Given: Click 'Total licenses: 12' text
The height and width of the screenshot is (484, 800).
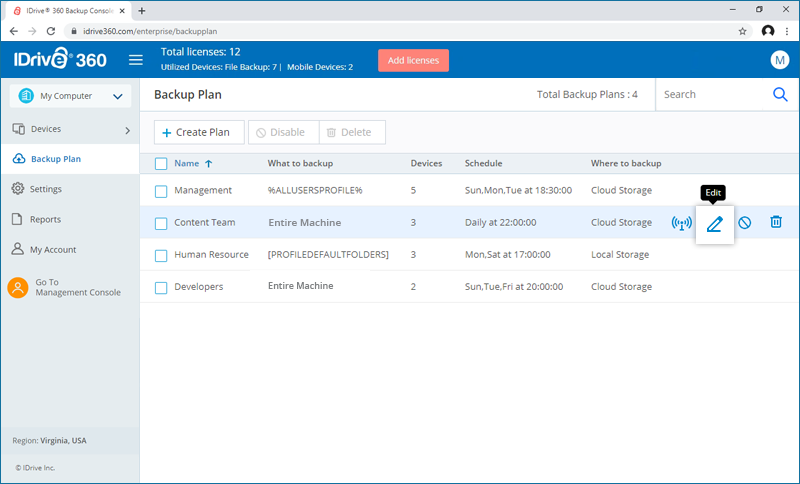Looking at the screenshot, I should [201, 52].
